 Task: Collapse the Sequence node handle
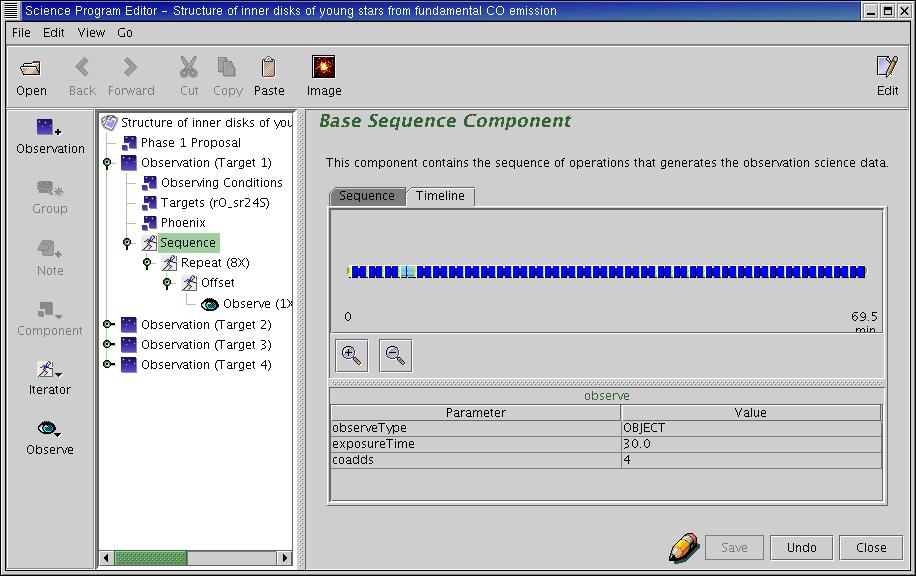pyautogui.click(x=127, y=243)
